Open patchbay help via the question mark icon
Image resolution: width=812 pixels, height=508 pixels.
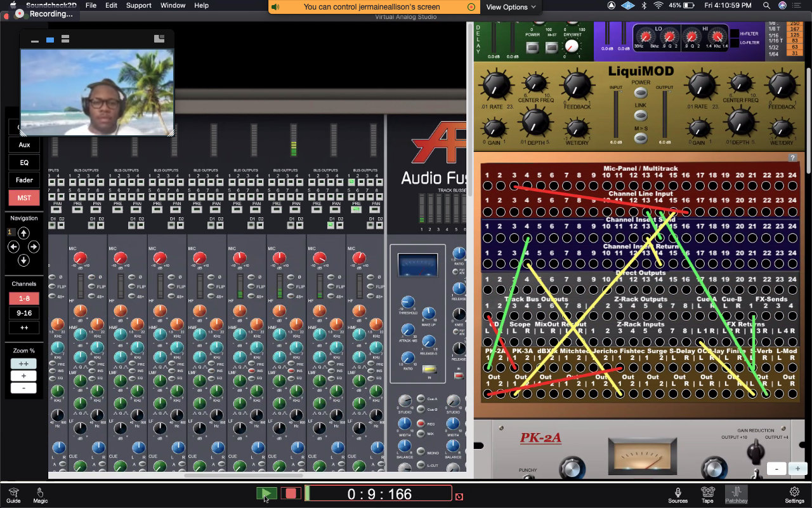point(792,158)
